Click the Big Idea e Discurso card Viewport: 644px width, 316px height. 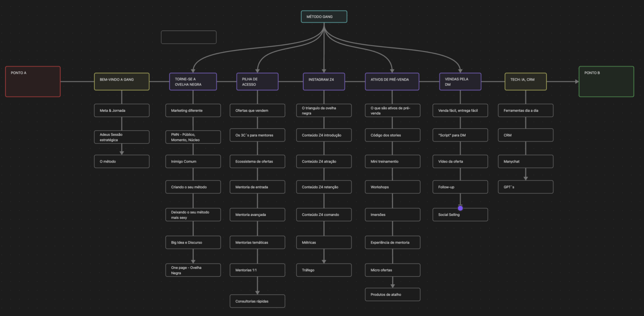click(193, 243)
